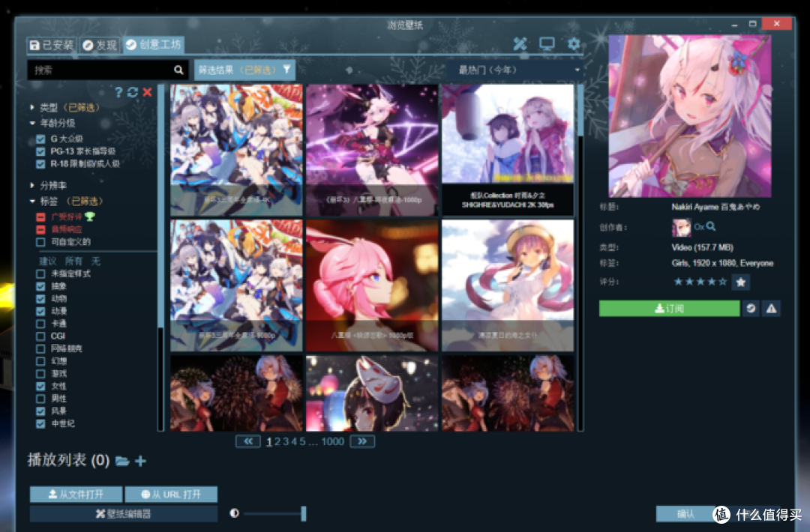The width and height of the screenshot is (810, 532).
Task: Click the brightness half-circle icon
Action: (x=235, y=513)
